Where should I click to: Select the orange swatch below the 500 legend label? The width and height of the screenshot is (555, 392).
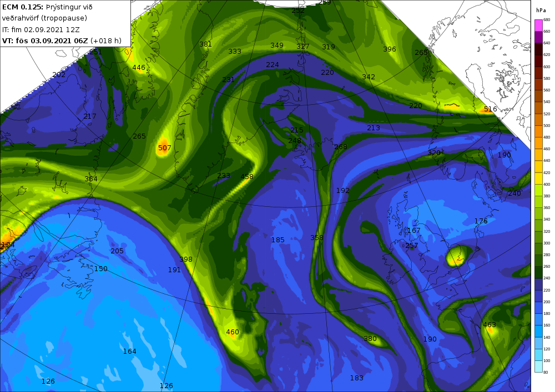coord(538,131)
